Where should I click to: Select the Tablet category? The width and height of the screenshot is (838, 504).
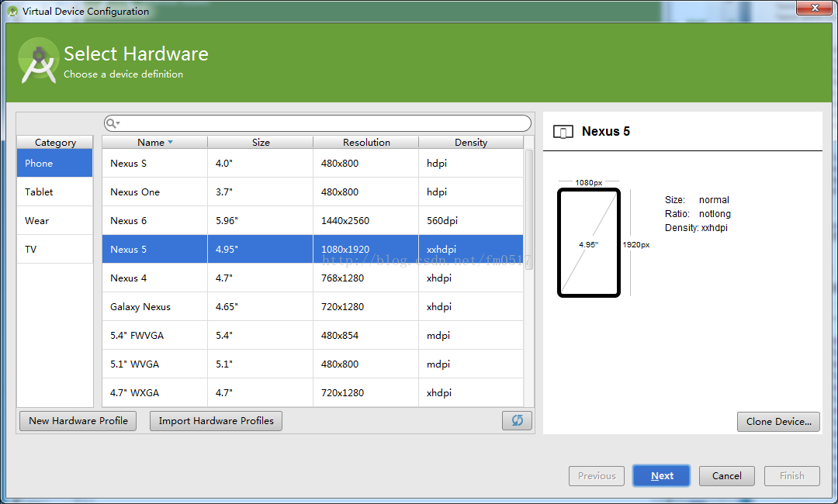click(54, 192)
